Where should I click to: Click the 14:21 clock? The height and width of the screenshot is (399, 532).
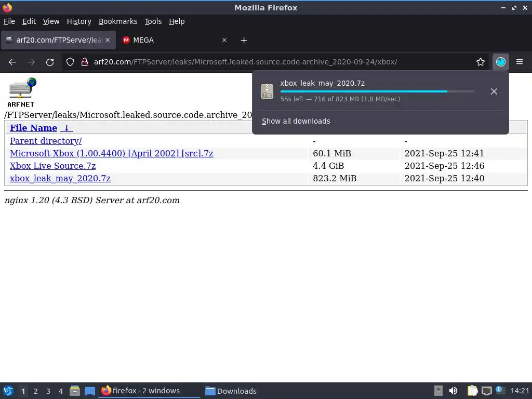tap(520, 391)
